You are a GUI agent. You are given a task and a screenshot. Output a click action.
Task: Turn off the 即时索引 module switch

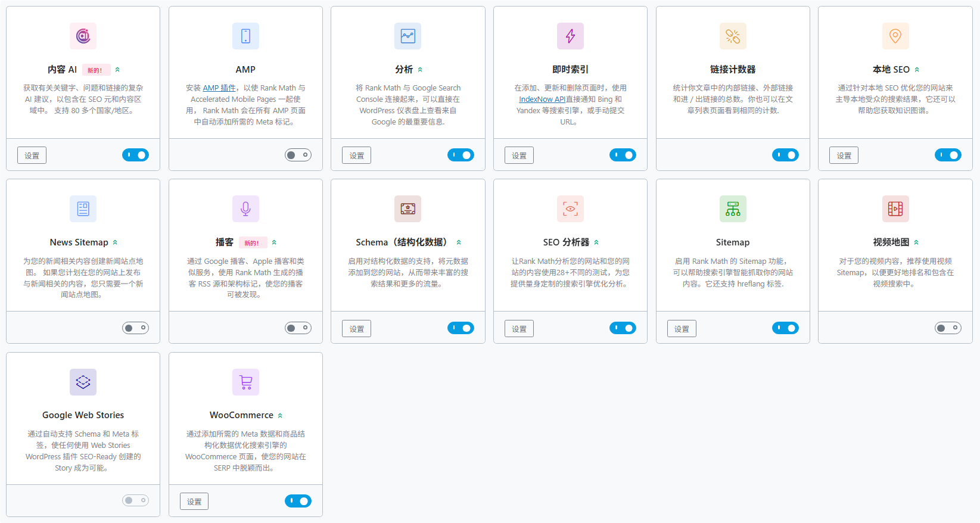pyautogui.click(x=623, y=155)
